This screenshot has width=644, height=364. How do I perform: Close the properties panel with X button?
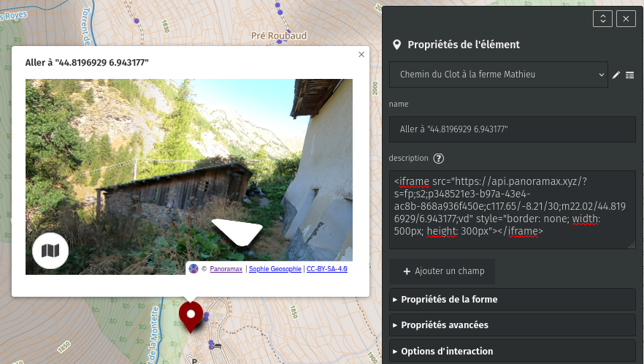[626, 19]
